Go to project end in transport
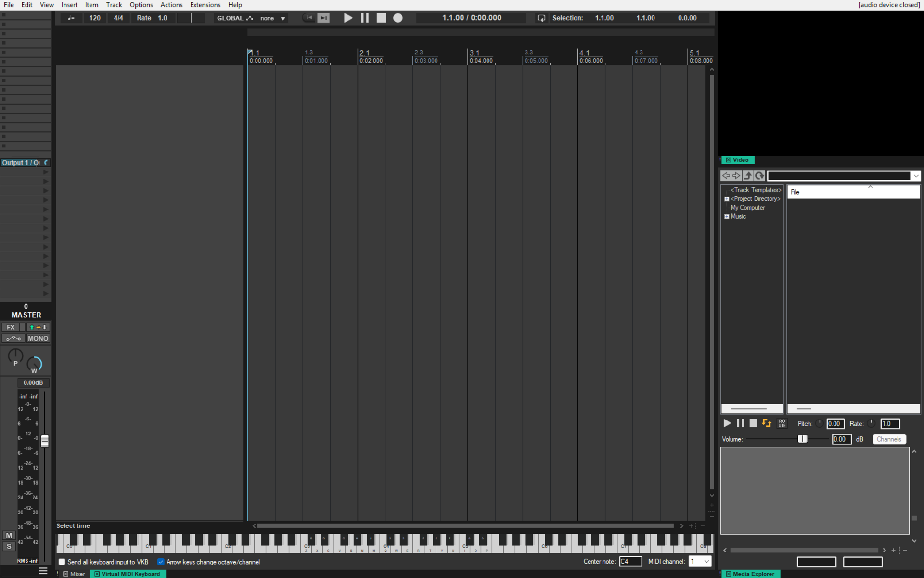 tap(324, 18)
